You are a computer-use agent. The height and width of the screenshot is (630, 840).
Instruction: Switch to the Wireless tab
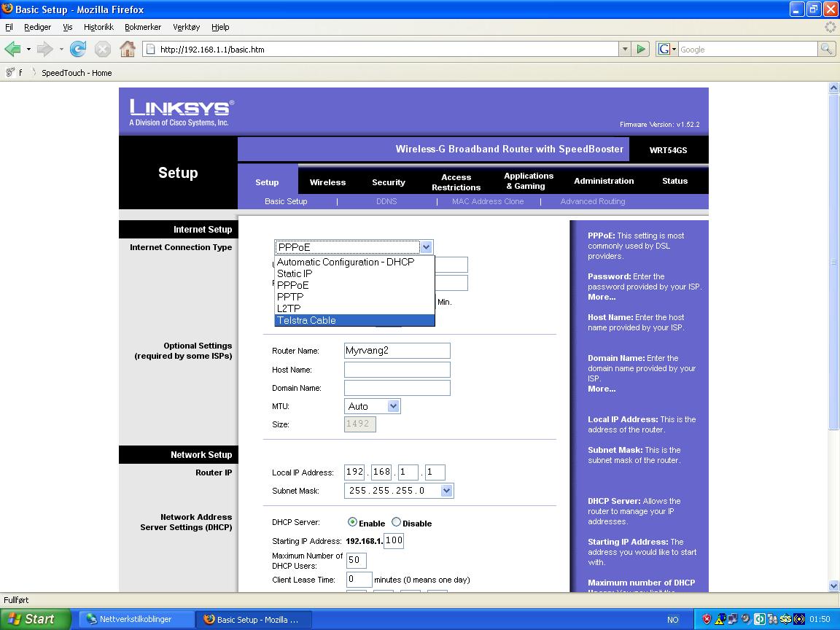[x=328, y=182]
